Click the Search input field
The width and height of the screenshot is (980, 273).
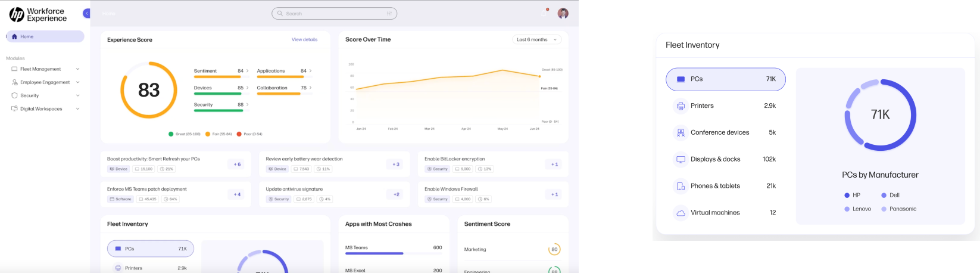[334, 14]
